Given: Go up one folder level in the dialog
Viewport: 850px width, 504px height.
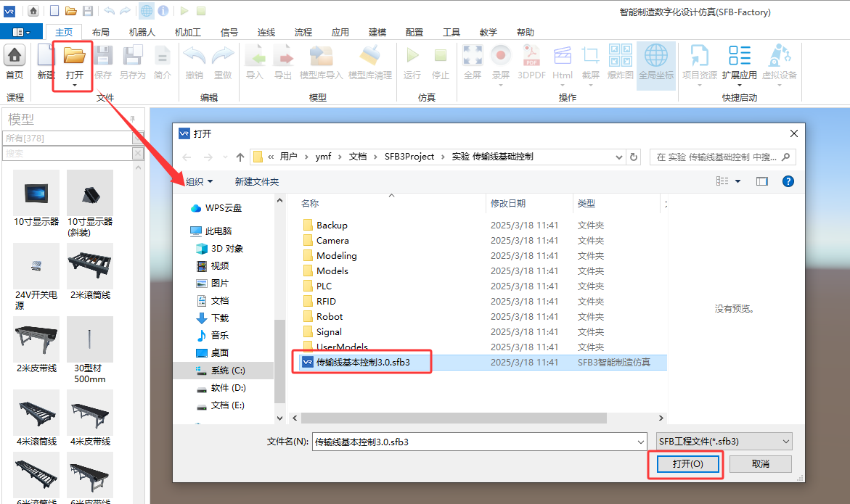Looking at the screenshot, I should point(240,157).
